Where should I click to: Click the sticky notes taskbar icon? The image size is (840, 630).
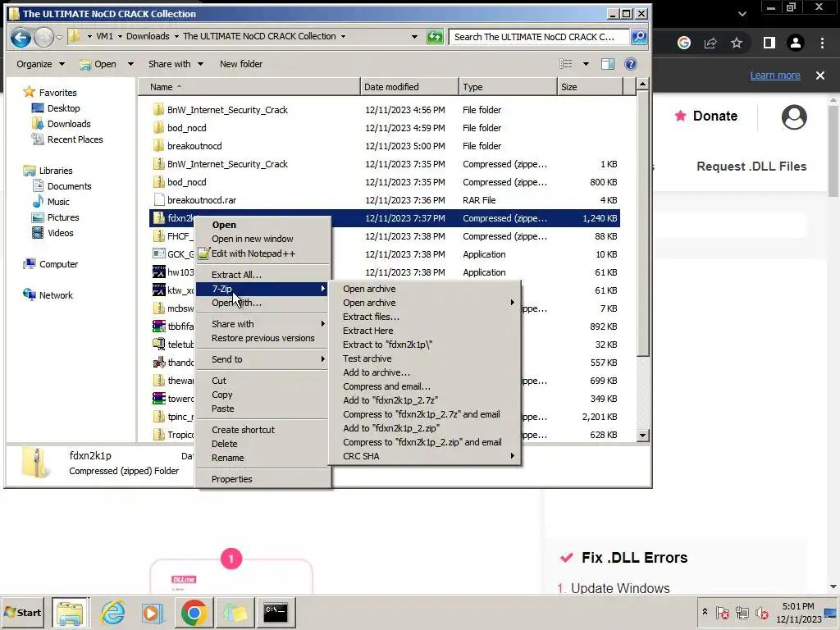point(235,612)
